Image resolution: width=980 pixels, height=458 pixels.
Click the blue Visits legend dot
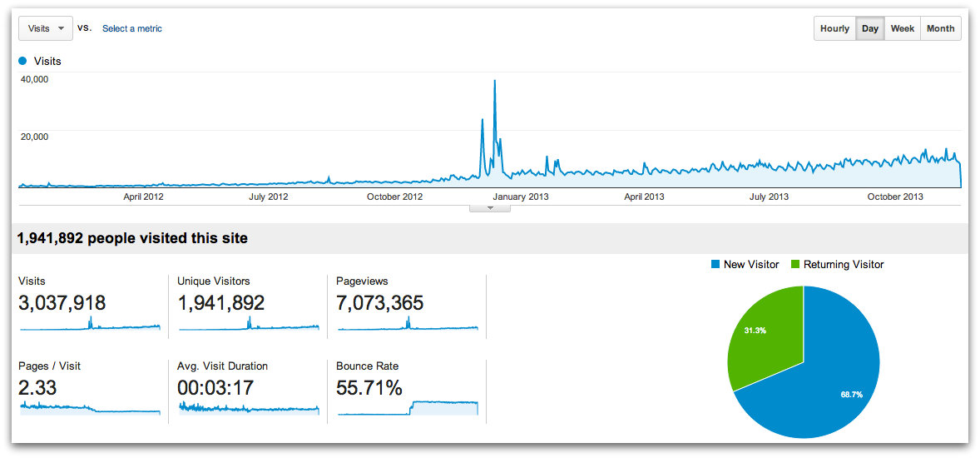[22, 61]
